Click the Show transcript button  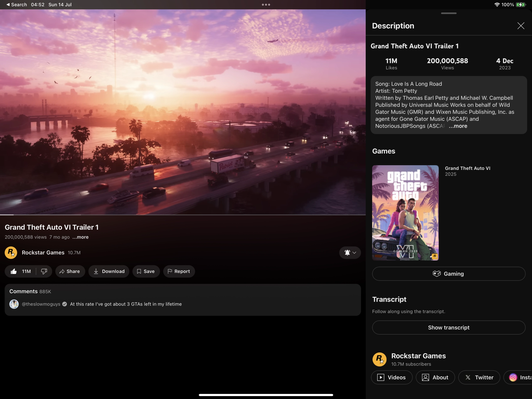[x=448, y=327]
